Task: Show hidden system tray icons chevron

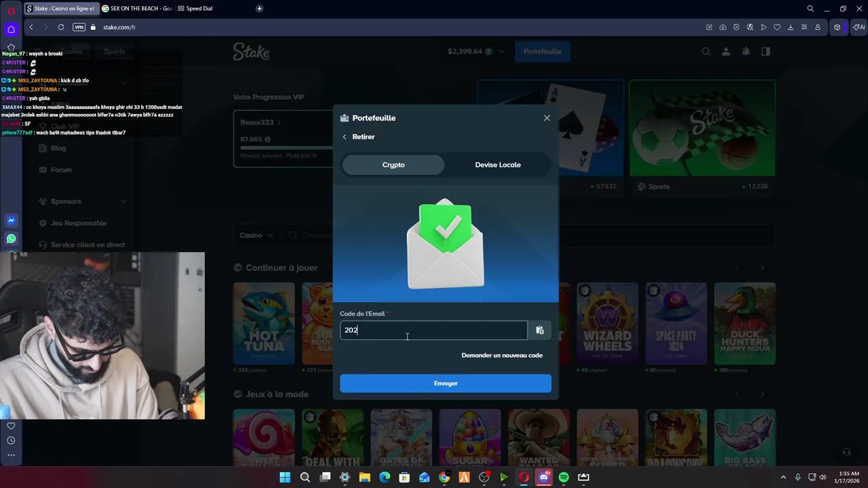Action: pyautogui.click(x=783, y=477)
